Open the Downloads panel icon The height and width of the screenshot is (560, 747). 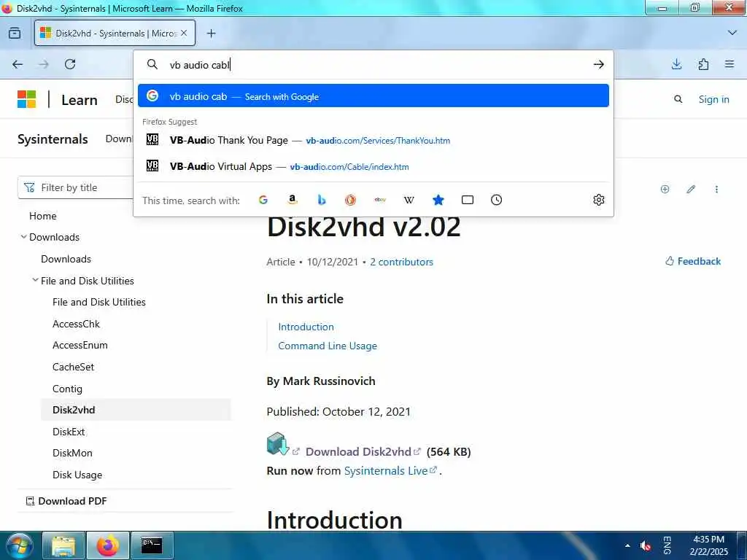676,64
